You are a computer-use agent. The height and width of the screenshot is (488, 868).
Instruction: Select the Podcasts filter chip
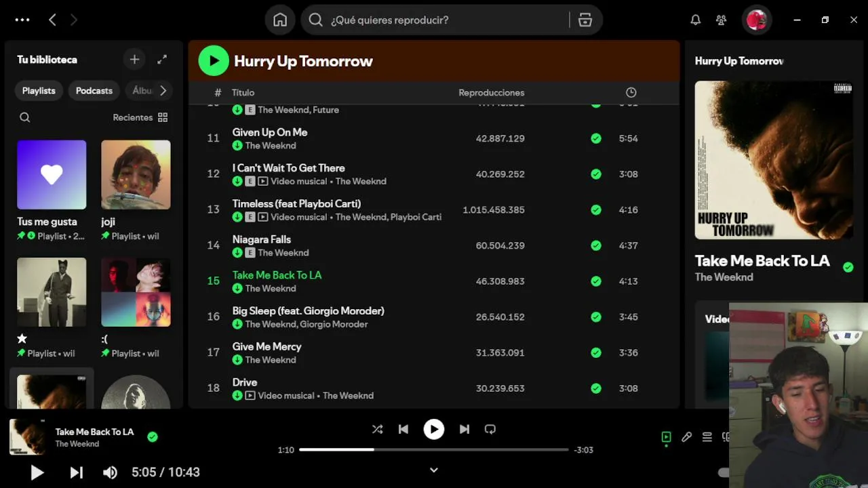[94, 91]
